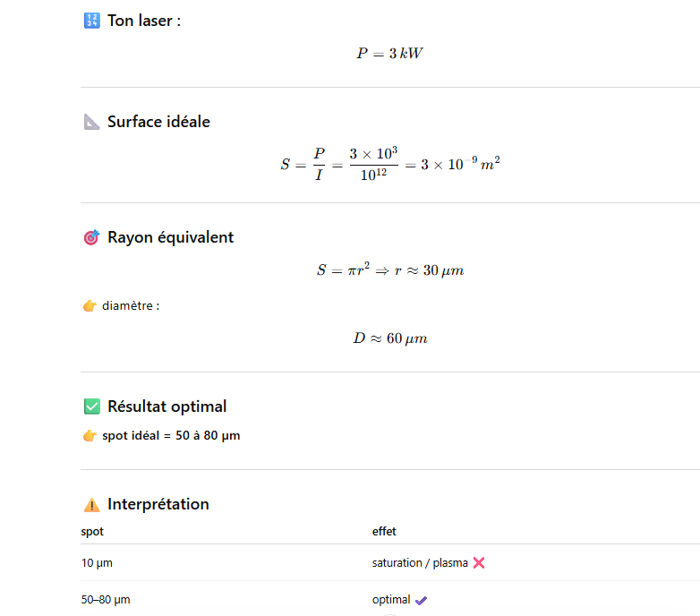Click the green check icon beside Résultat optimal

[90, 406]
